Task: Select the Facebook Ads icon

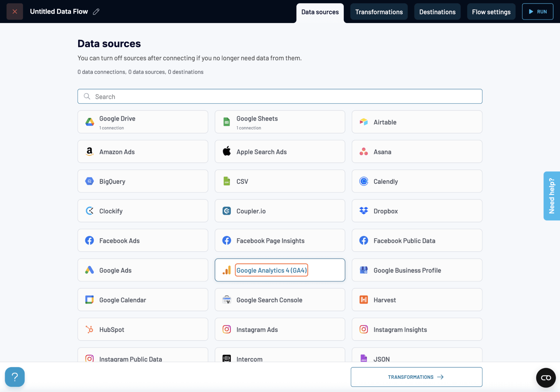Action: point(89,240)
